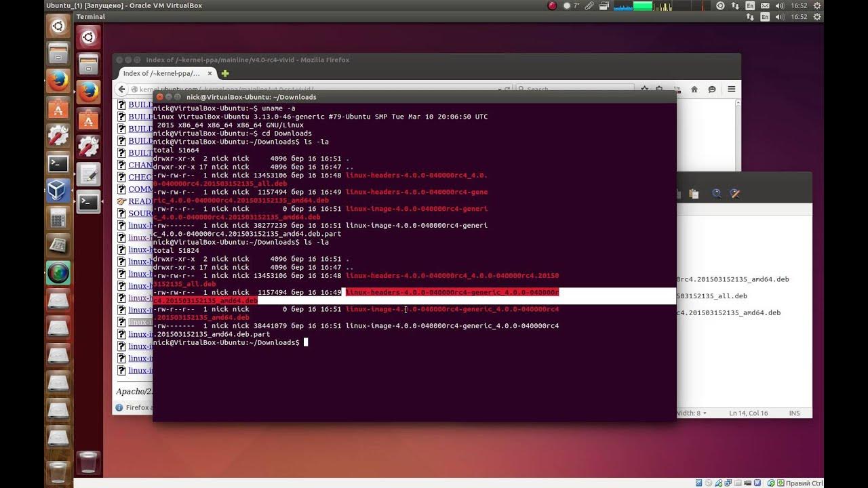
Task: Open the host session gear menu
Action: [x=817, y=5]
